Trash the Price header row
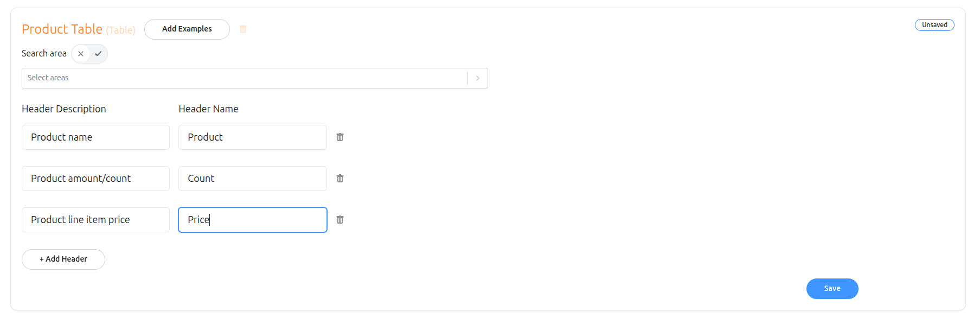This screenshot has width=980, height=317. click(340, 220)
